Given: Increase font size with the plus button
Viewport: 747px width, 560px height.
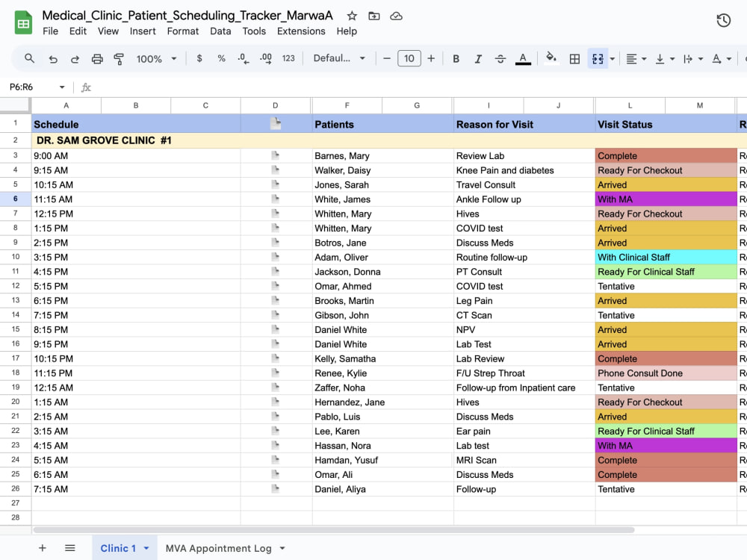Looking at the screenshot, I should (x=431, y=58).
